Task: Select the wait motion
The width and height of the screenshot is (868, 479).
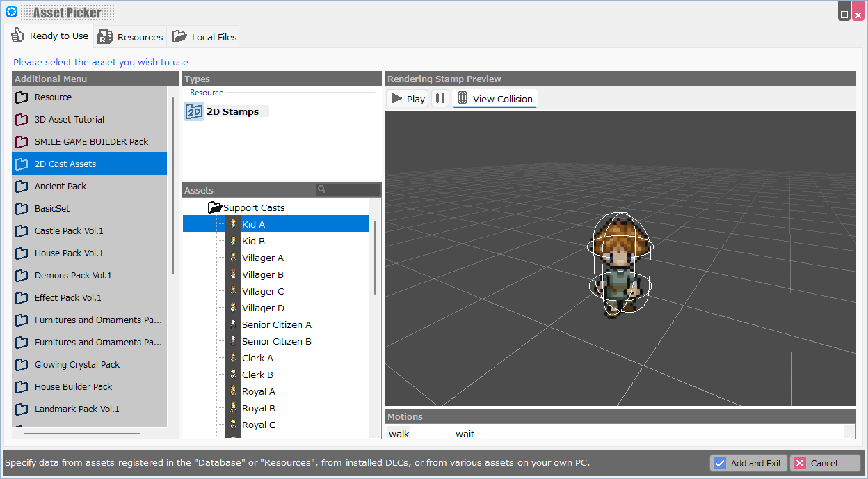Action: (465, 434)
